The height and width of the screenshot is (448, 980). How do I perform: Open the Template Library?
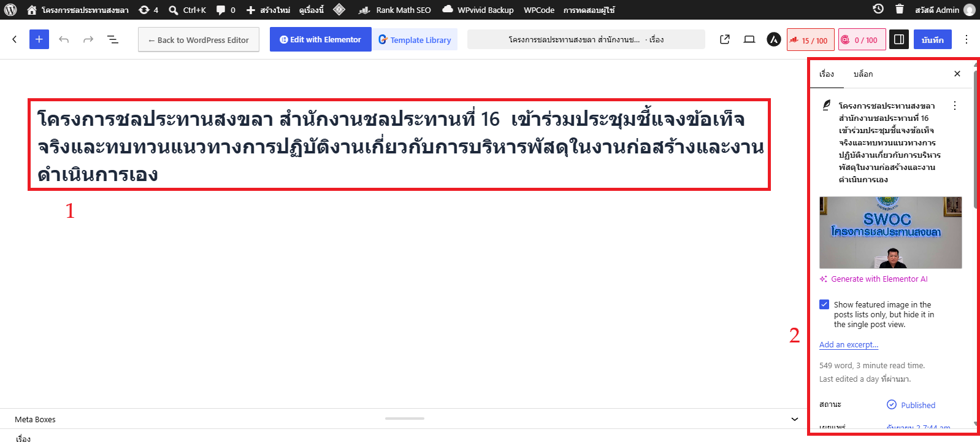(415, 40)
